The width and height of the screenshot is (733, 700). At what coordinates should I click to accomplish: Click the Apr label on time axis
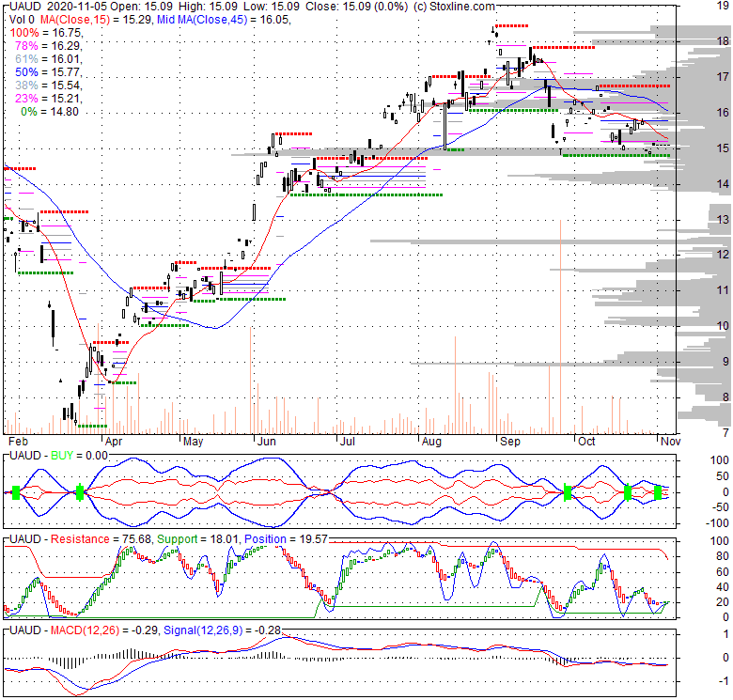(x=114, y=442)
